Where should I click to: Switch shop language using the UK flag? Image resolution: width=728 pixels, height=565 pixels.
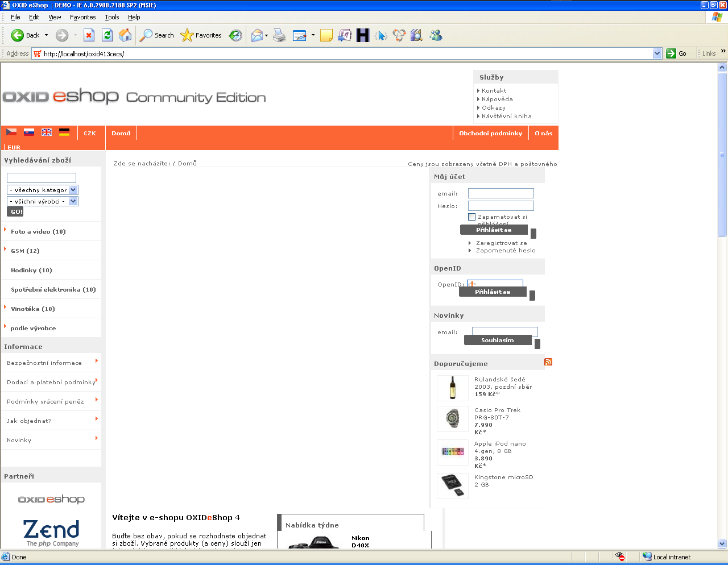click(x=47, y=132)
